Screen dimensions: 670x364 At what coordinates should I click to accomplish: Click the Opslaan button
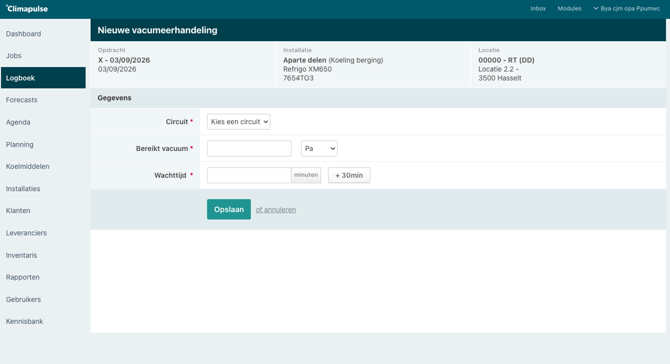click(229, 209)
